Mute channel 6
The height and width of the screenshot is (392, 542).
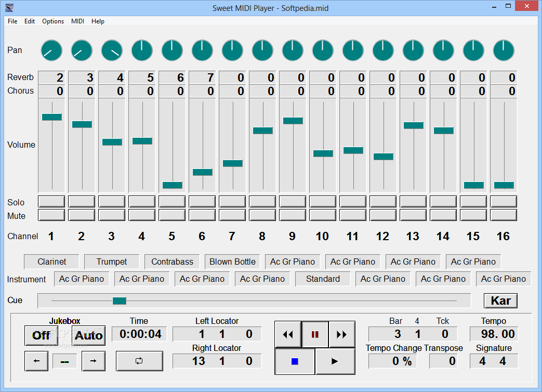202,215
